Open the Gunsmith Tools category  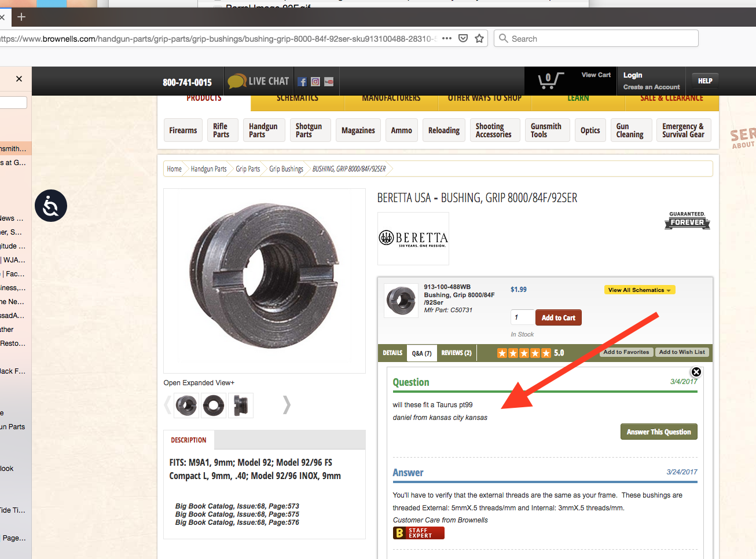click(x=546, y=130)
